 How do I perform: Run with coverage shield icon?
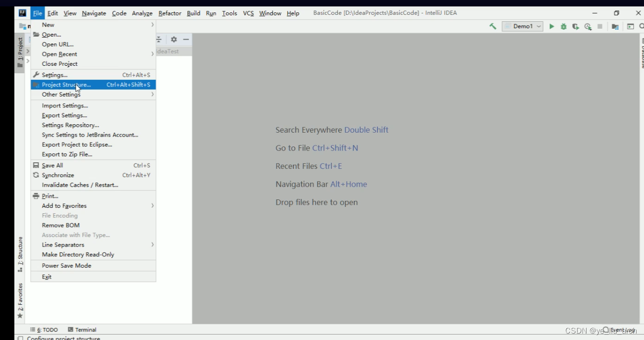pos(576,26)
